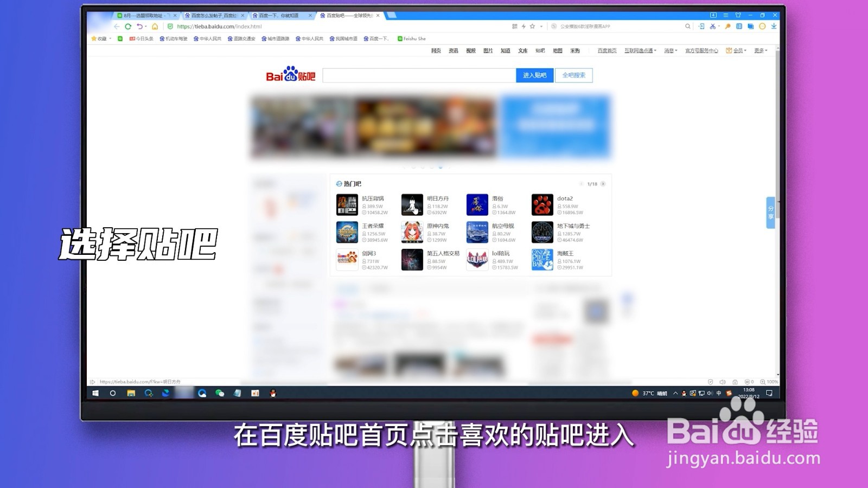Click the bookmark star to favorite this page

click(x=532, y=26)
